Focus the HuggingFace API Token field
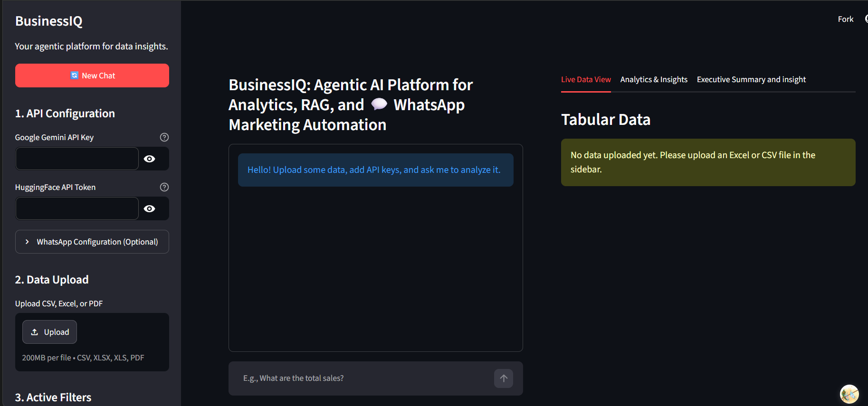This screenshot has width=868, height=406. pyautogui.click(x=77, y=208)
